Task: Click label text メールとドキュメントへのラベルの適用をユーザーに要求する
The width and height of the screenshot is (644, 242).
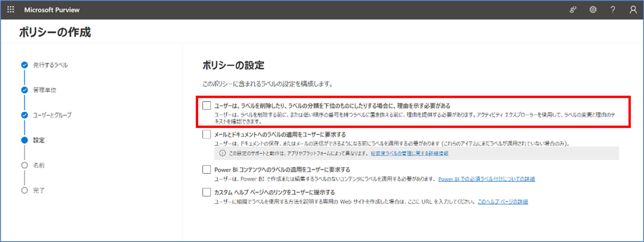Action: (280, 134)
